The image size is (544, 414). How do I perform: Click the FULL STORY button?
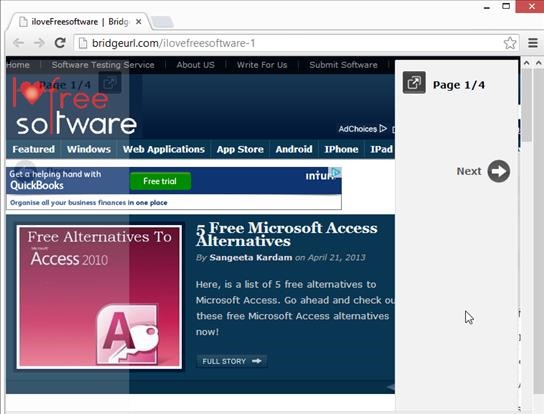(231, 361)
